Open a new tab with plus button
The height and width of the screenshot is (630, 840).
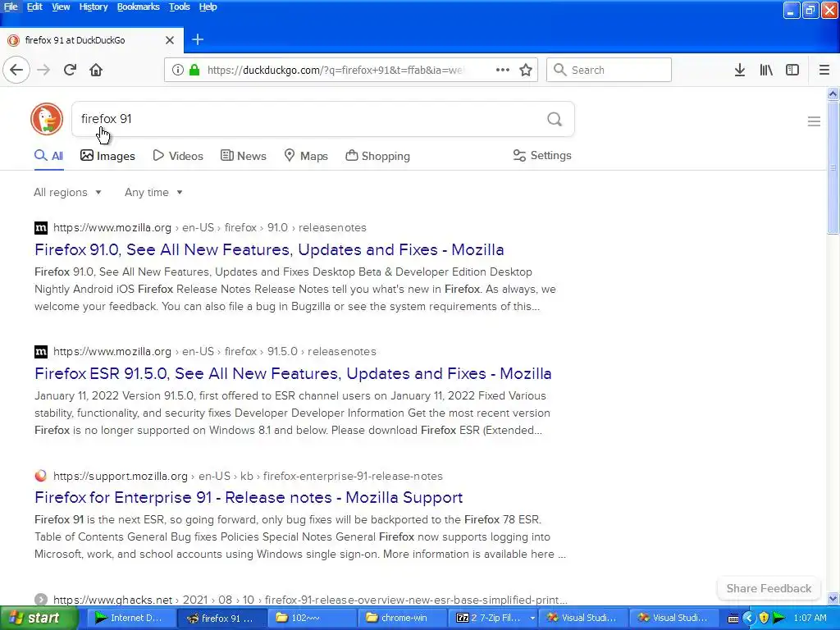click(198, 39)
